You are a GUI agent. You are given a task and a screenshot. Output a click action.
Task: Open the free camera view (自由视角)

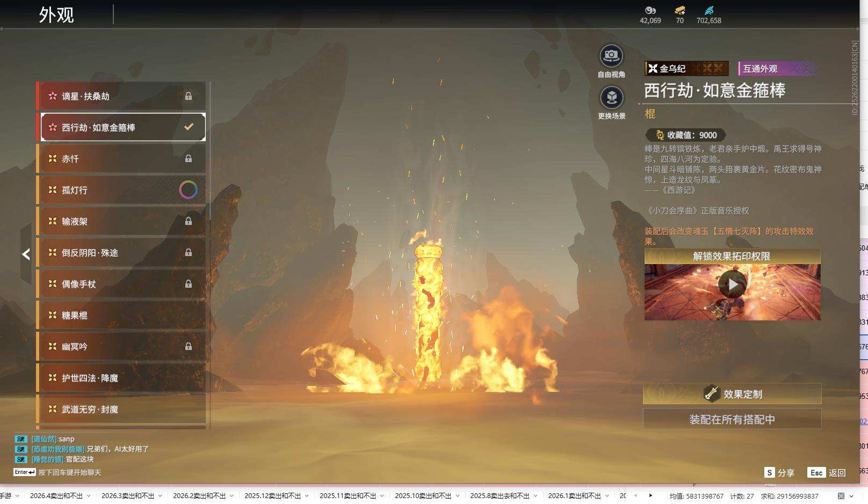click(611, 56)
